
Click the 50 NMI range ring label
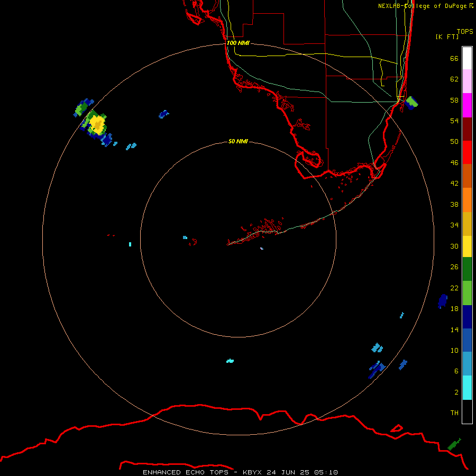[238, 141]
